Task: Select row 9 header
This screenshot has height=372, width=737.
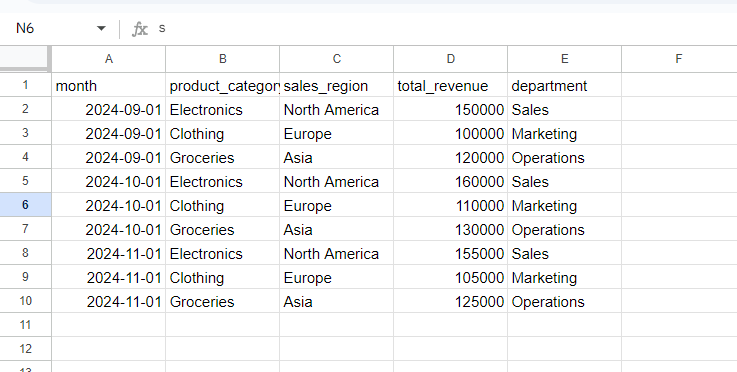Action: click(25, 277)
